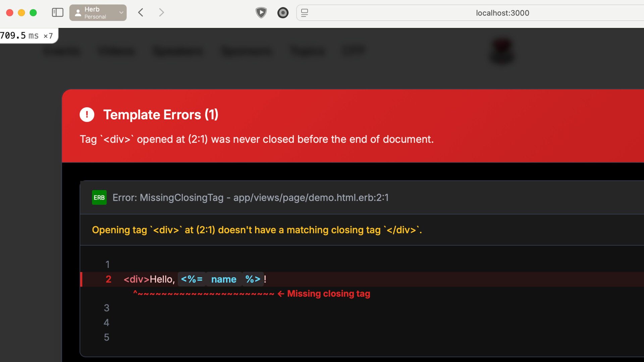
Task: Click the green ERB file badge
Action: coord(99,197)
